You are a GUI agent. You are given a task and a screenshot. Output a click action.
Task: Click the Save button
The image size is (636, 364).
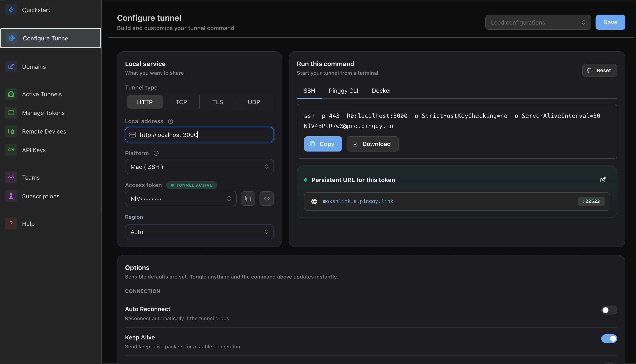point(610,22)
